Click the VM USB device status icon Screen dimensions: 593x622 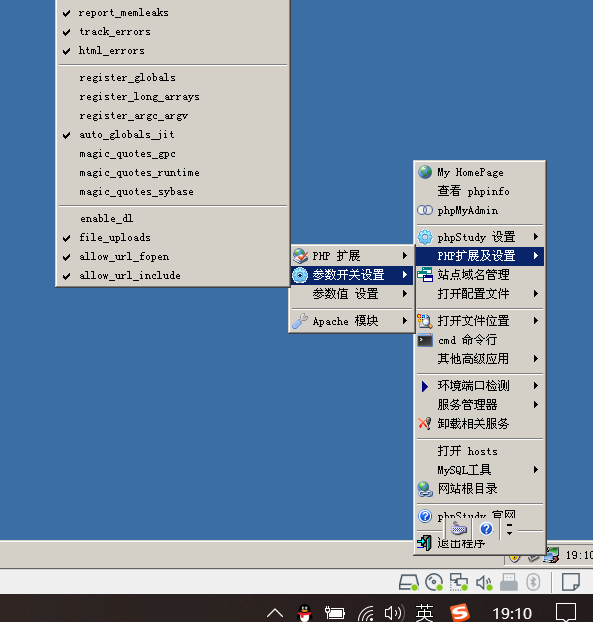tap(509, 582)
